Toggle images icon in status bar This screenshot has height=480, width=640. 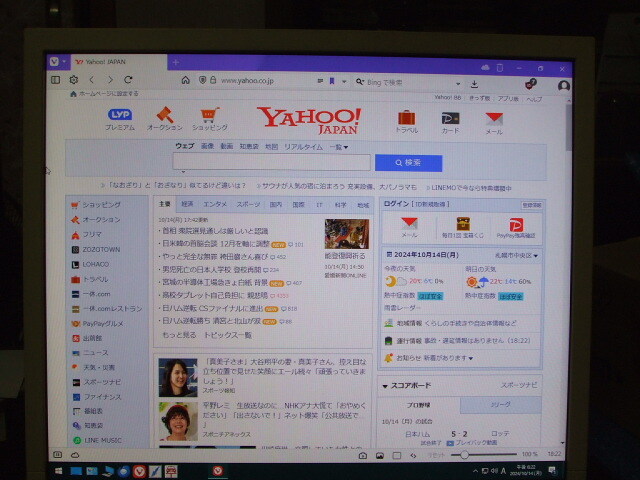[380, 456]
